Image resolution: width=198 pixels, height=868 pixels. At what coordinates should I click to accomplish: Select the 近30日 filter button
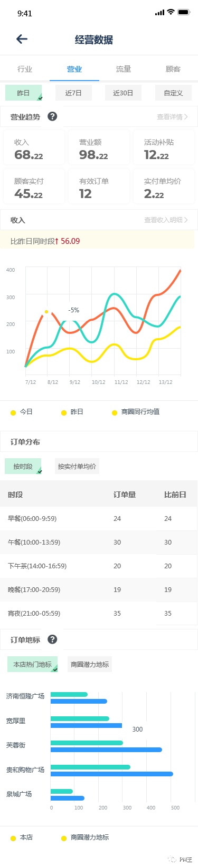123,93
